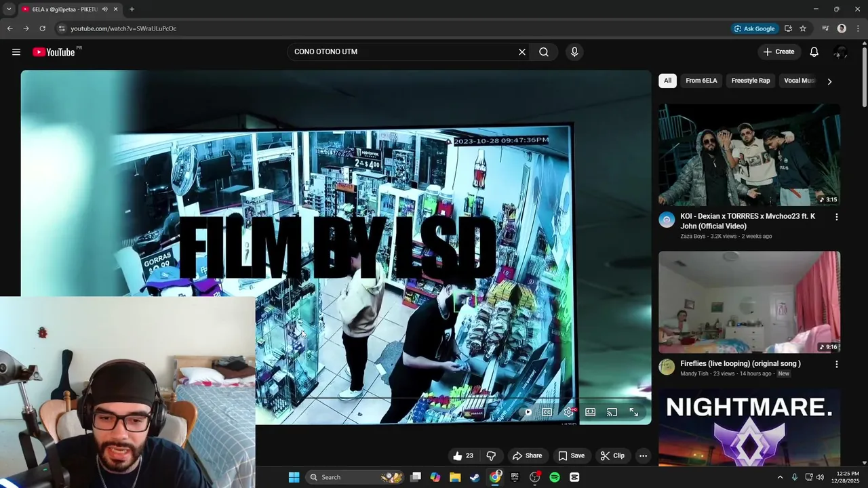The image size is (868, 488).
Task: Open the YouTube hamburger guide menu
Action: (16, 52)
